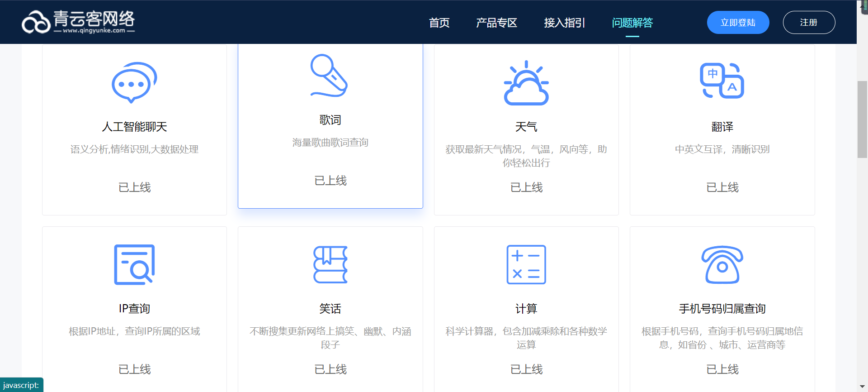Click the 不断搜集更新网络上搞笑 description

(x=330, y=338)
